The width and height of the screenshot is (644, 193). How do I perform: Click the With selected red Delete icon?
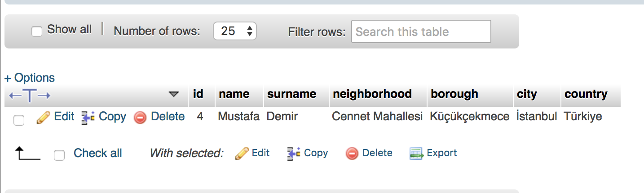(352, 154)
